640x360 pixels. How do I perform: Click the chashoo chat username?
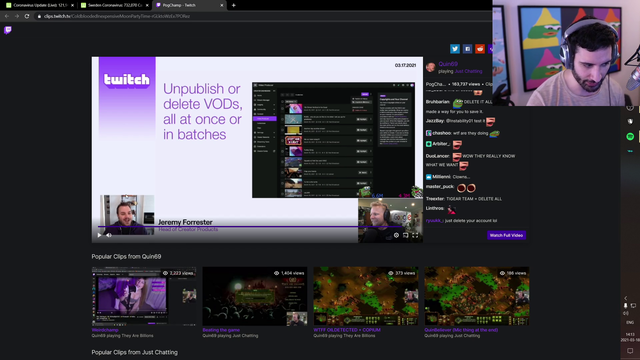click(442, 133)
